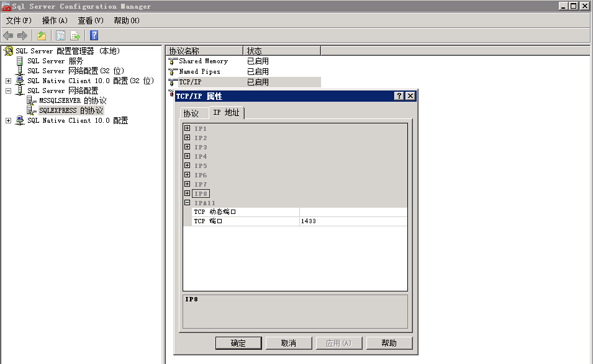This screenshot has width=593, height=364.
Task: Click the SQL Server 配置管理器 root icon
Action: (8, 51)
